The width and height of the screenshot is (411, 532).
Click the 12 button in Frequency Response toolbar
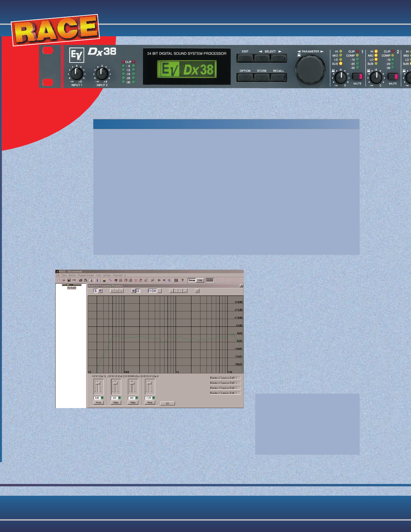(x=112, y=291)
